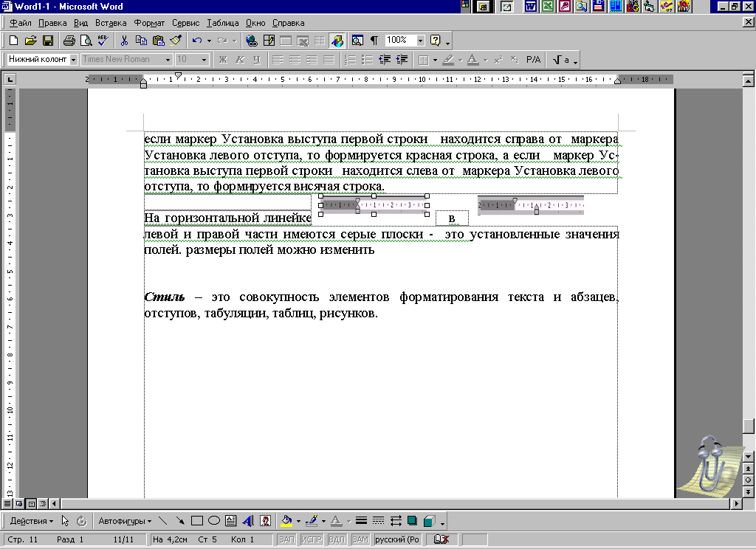Open the style dropdown showing Нижний колонт
The width and height of the screenshot is (756, 549).
[x=73, y=60]
